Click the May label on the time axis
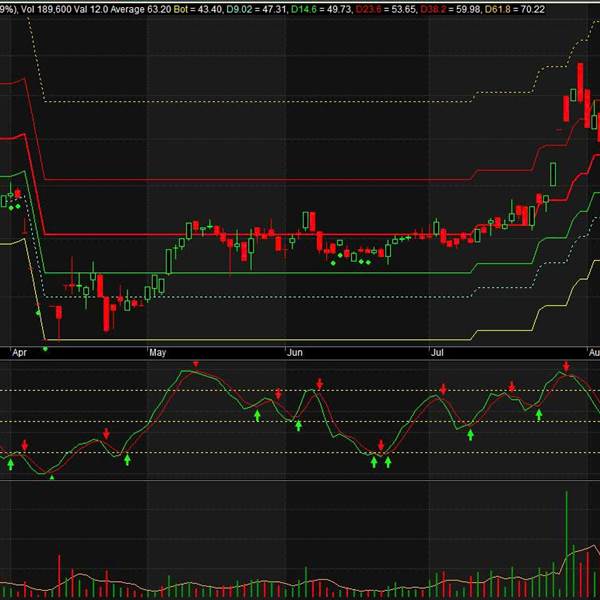The width and height of the screenshot is (600, 600). point(157,352)
